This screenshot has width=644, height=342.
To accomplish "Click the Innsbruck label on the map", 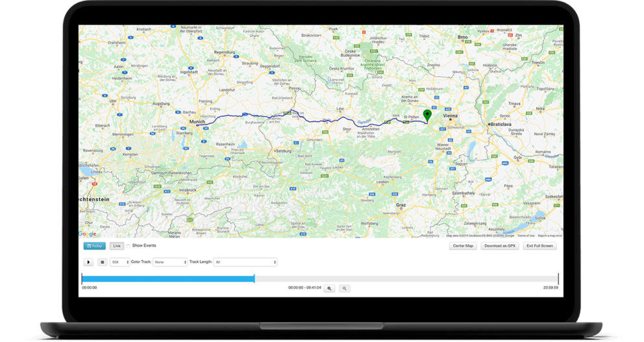I will [187, 190].
